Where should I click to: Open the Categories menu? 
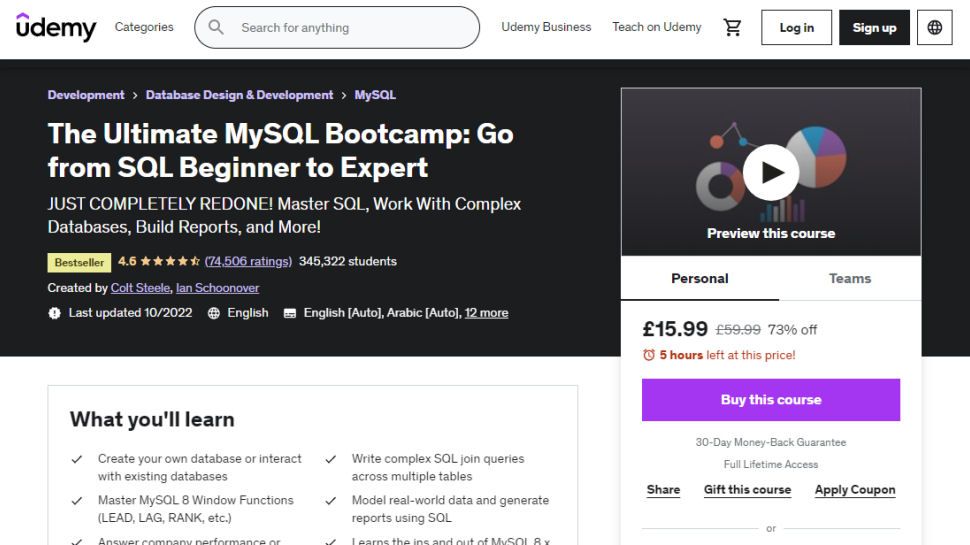point(144,27)
